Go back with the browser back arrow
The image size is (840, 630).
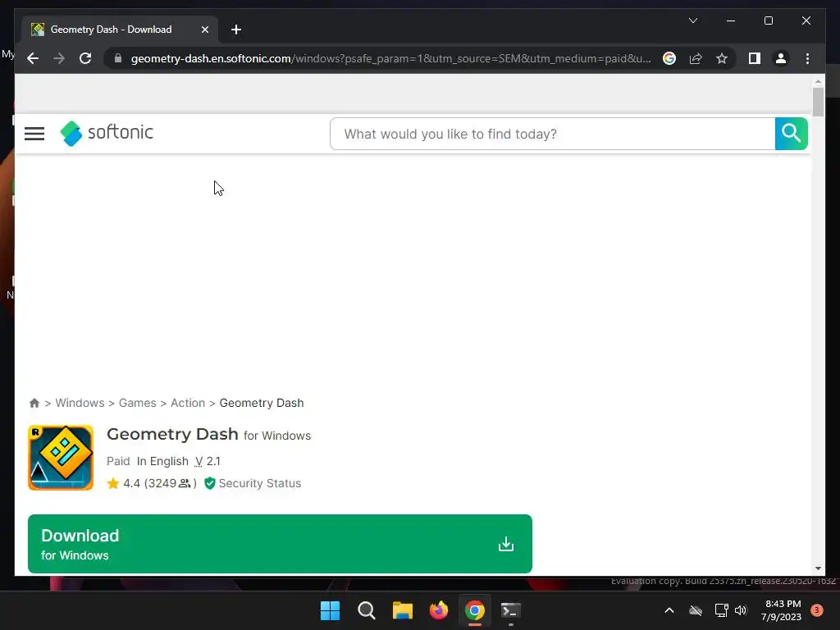[33, 58]
